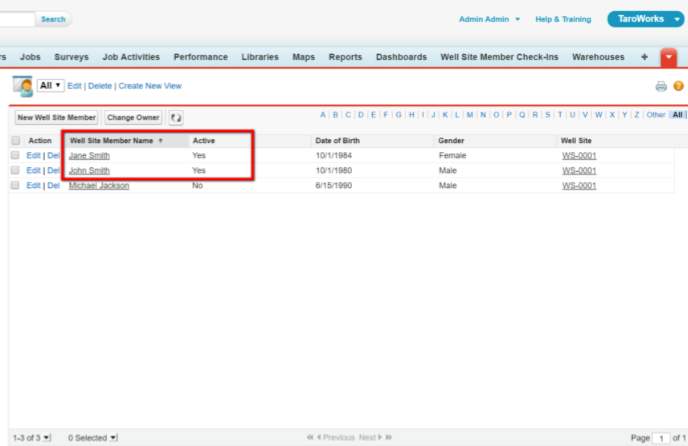Switch to the Dashboards tab
The image size is (688, 446).
point(401,58)
